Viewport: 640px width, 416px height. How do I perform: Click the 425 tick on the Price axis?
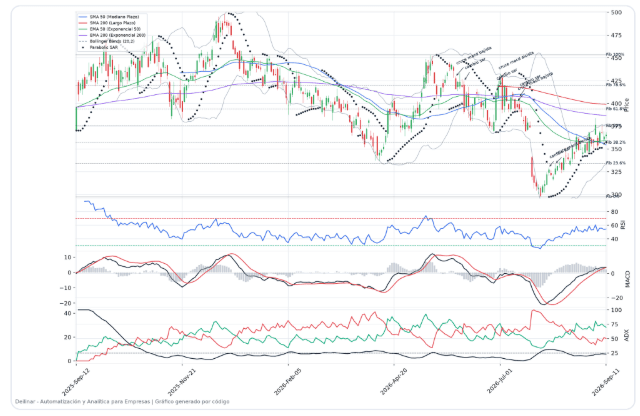tap(616, 81)
